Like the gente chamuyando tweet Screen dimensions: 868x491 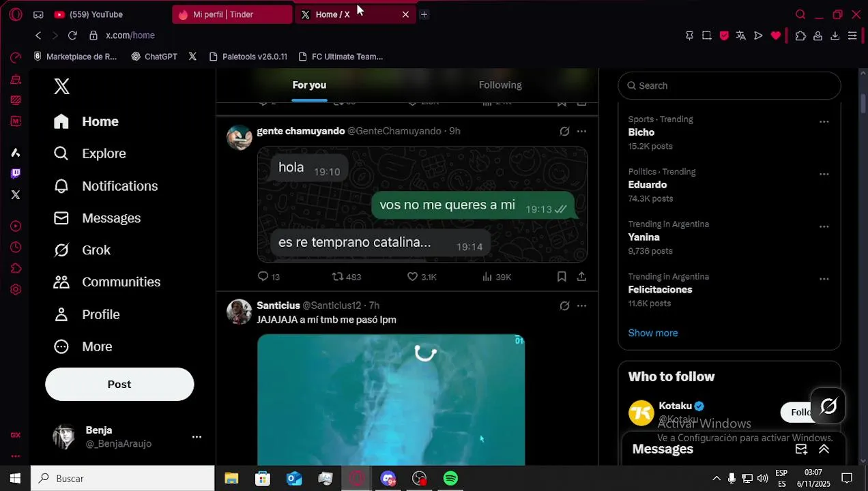click(422, 277)
